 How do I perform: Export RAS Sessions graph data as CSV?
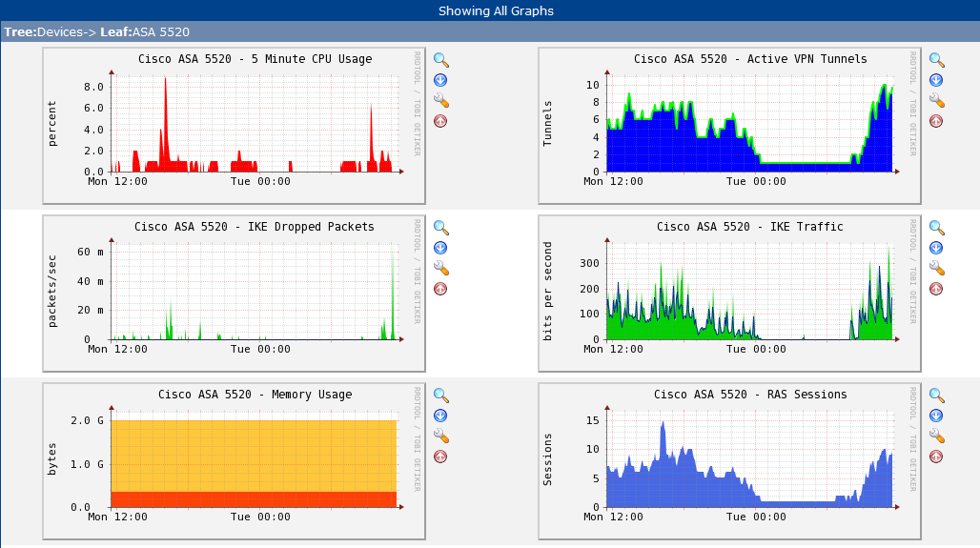click(936, 416)
